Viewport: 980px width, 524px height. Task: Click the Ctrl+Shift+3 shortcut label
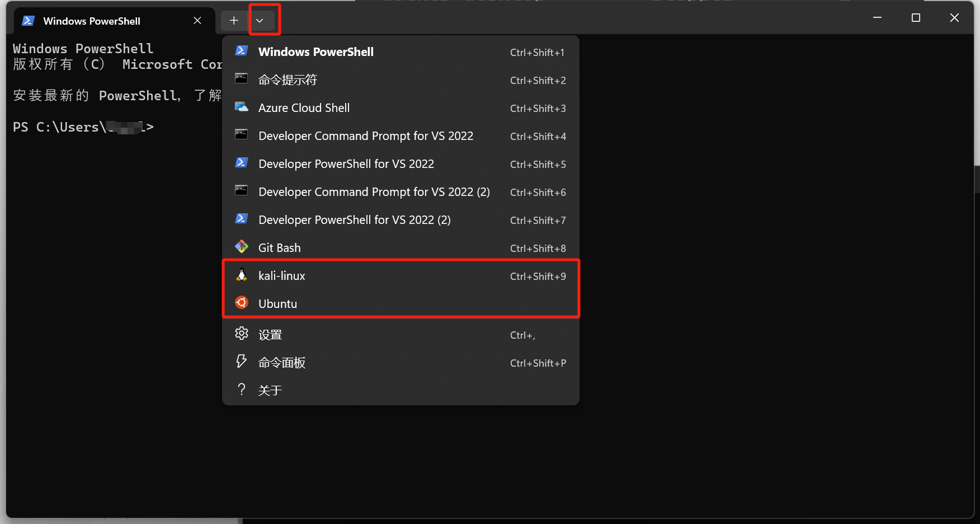point(538,109)
